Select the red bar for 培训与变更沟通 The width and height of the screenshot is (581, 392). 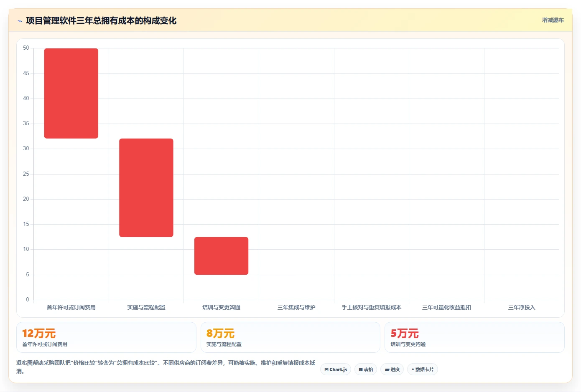point(221,256)
